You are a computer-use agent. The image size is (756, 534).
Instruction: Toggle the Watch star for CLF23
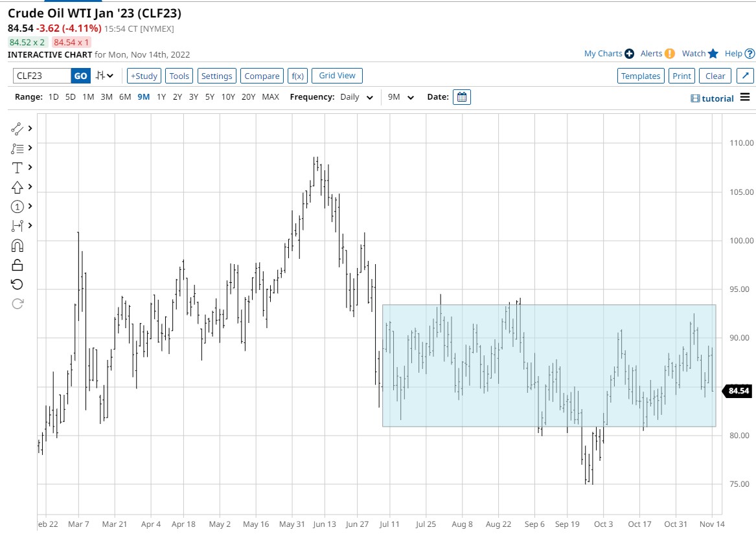pos(713,54)
